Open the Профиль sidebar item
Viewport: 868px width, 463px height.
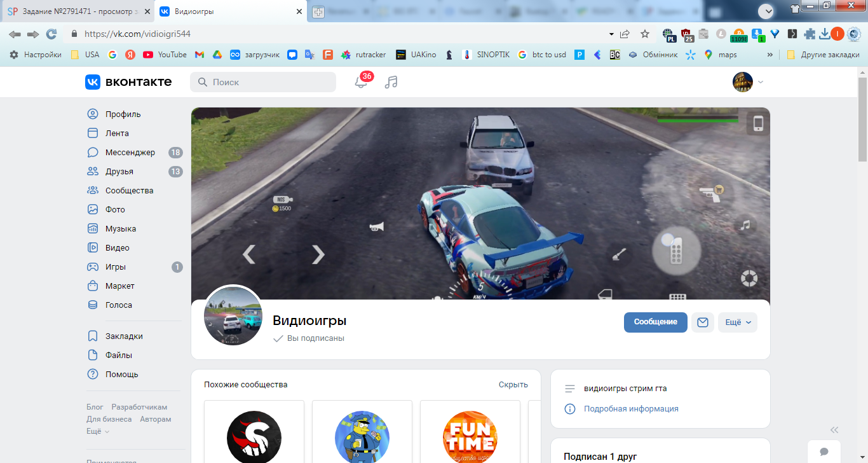(x=123, y=114)
